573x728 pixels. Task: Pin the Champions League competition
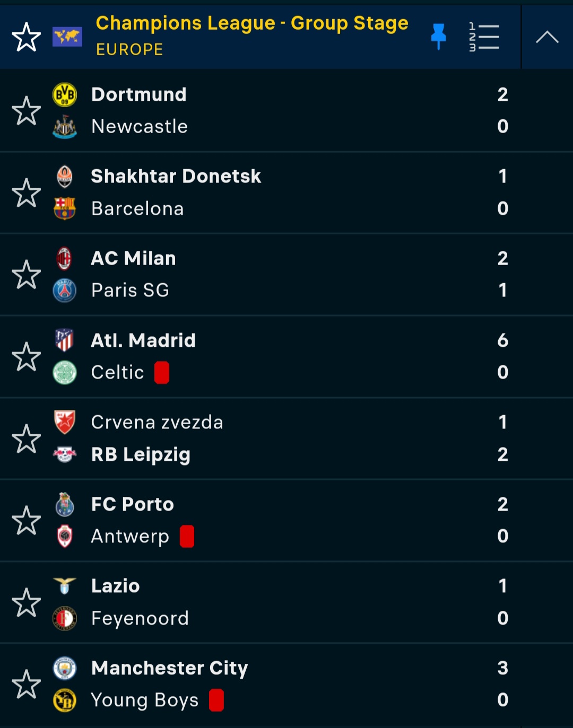tap(438, 37)
